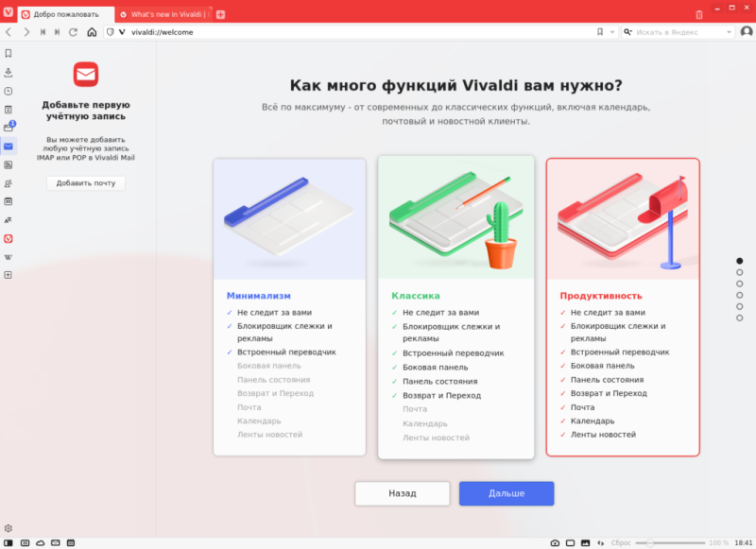Image resolution: width=756 pixels, height=549 pixels.
Task: Go to the Home page icon
Action: pyautogui.click(x=92, y=32)
